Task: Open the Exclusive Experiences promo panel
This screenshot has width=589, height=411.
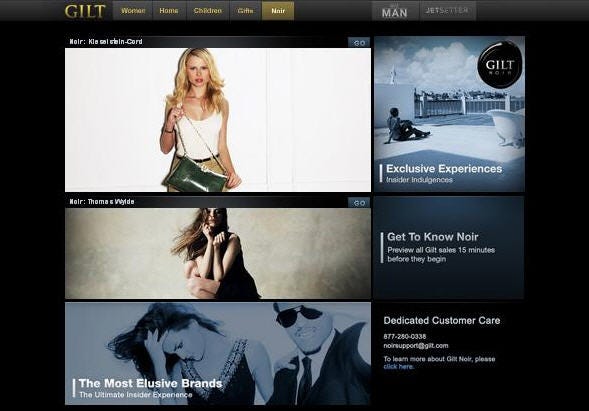Action: coord(449,114)
